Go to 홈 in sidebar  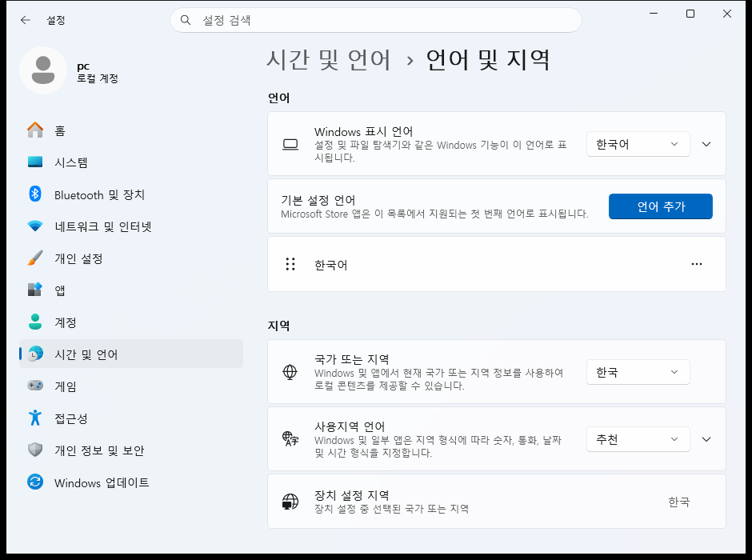tap(131, 130)
